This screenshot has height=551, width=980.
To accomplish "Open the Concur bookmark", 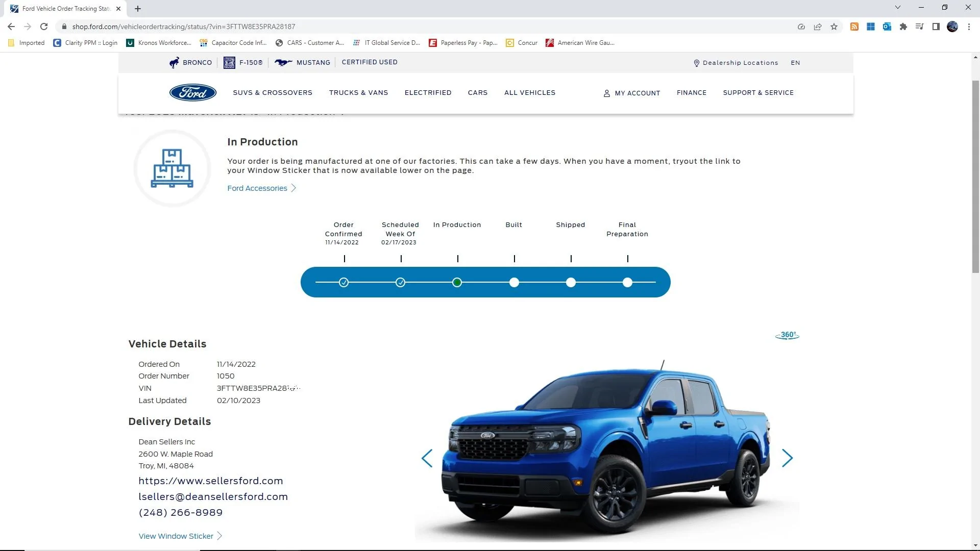I will coord(522,43).
